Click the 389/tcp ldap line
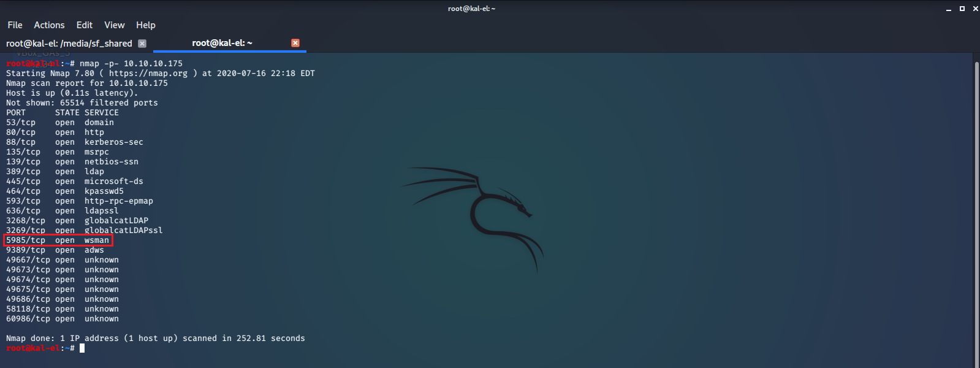Viewport: 980px width, 368px height. [55, 172]
